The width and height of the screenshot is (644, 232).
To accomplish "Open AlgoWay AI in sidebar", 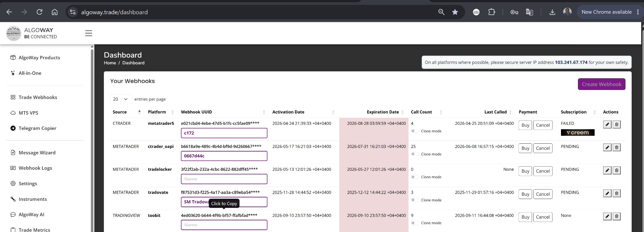I will tap(31, 215).
